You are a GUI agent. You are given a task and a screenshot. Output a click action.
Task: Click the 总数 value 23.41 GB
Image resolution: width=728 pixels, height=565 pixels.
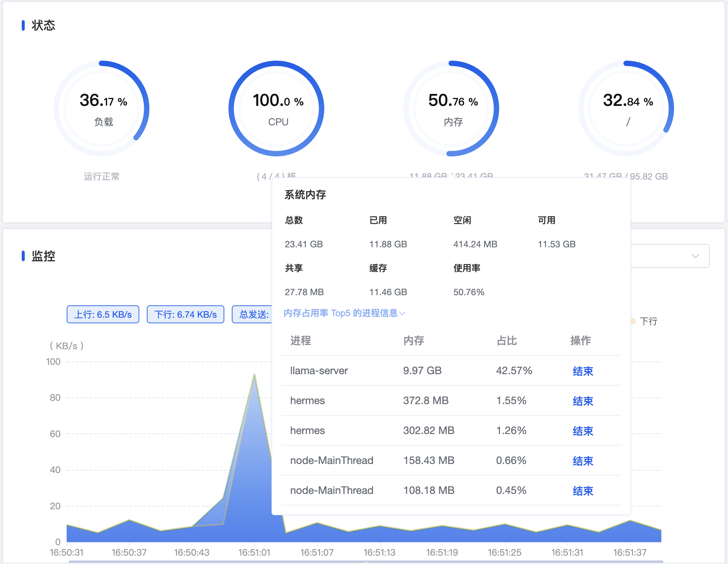click(x=304, y=244)
